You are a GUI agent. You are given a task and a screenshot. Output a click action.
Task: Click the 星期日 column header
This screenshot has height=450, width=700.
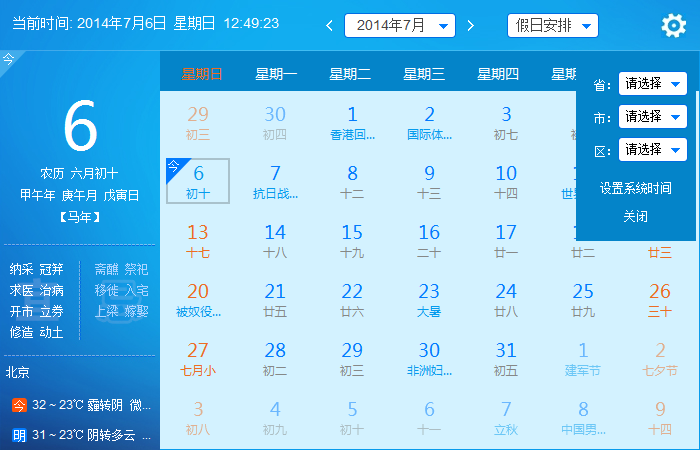click(x=202, y=73)
